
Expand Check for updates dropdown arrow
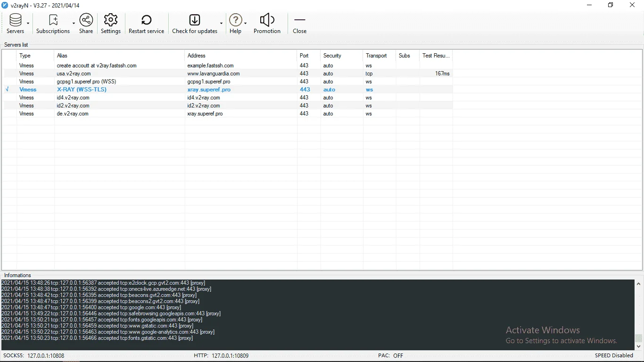[221, 24]
